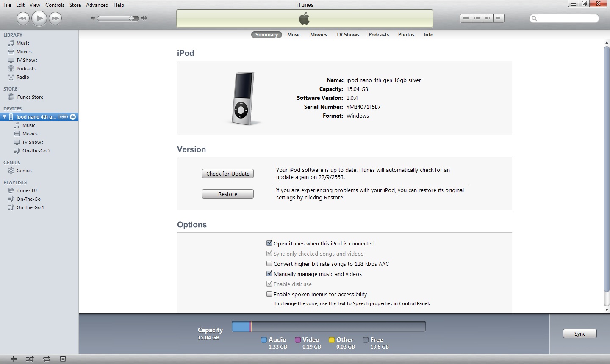
Task: Eject the iPod nano device
Action: (73, 117)
